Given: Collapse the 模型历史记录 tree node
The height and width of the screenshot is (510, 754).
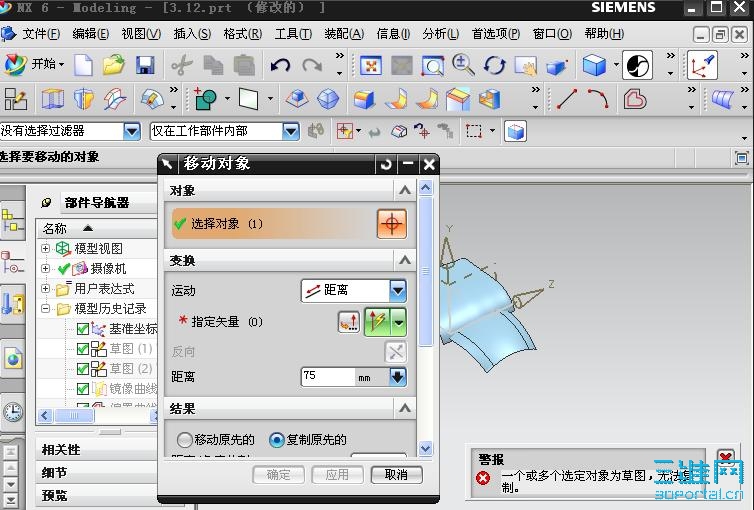Looking at the screenshot, I should tap(45, 309).
